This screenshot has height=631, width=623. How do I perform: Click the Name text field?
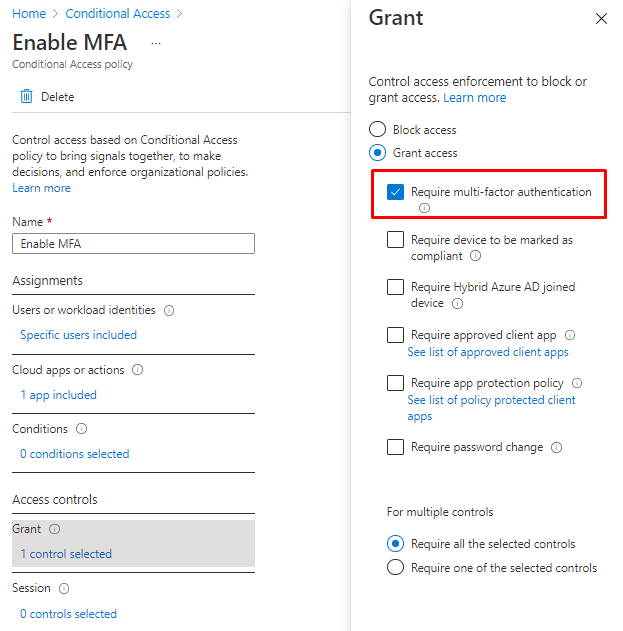point(133,244)
